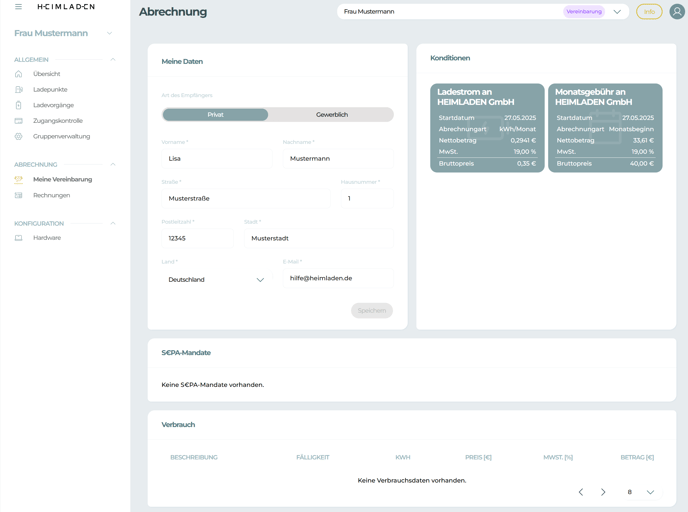Click the BETRAG [€] column header
Viewport: 688px width, 512px height.
(x=637, y=457)
